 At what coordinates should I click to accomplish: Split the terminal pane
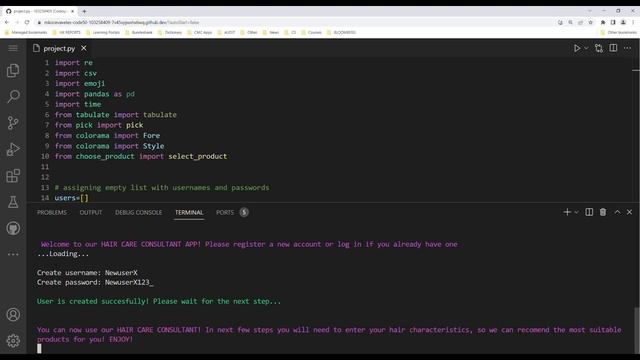point(589,212)
